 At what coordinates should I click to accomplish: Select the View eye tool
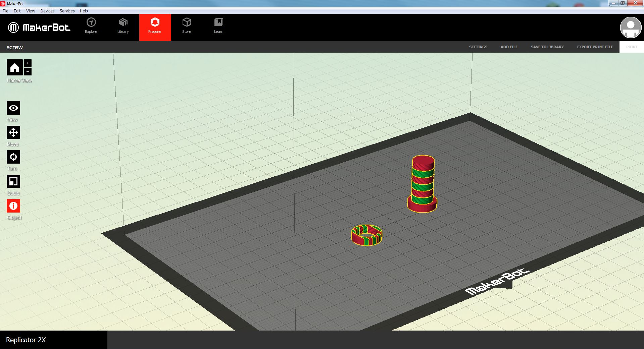pyautogui.click(x=13, y=108)
